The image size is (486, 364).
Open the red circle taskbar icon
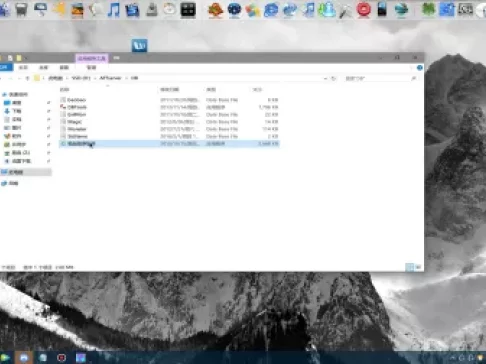point(61,358)
